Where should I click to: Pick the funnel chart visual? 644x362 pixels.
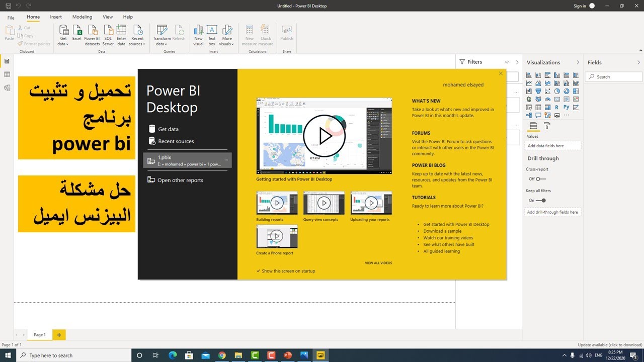click(x=538, y=91)
